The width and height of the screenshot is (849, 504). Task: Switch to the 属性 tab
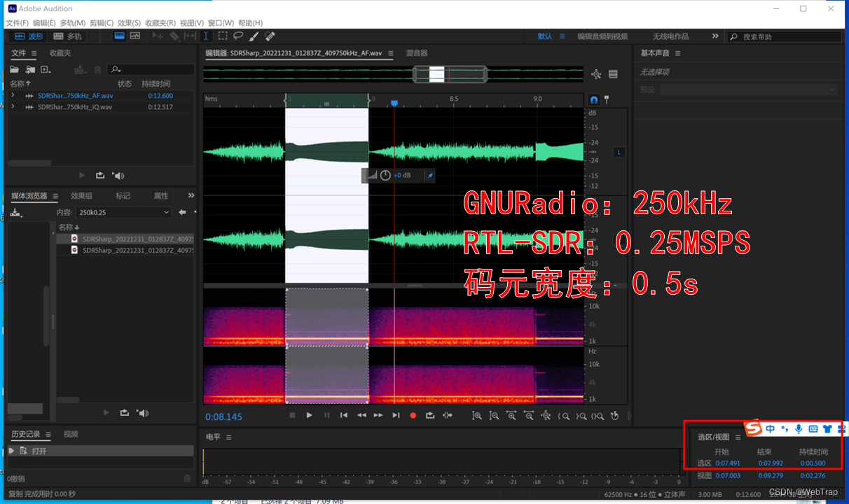coord(160,196)
